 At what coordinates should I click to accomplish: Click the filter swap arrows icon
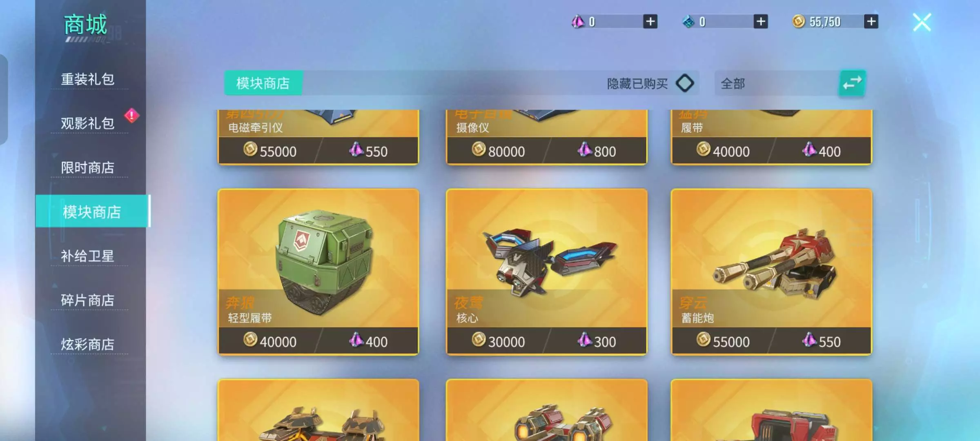852,83
